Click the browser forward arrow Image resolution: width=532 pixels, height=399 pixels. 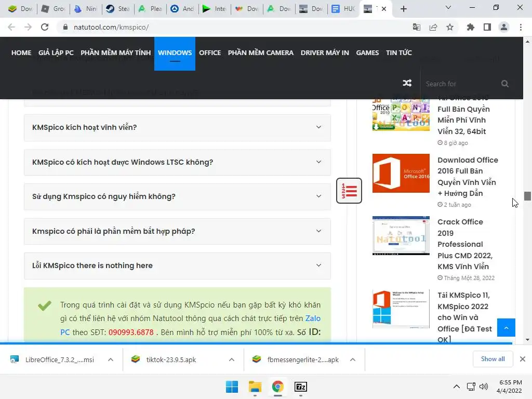tap(28, 27)
